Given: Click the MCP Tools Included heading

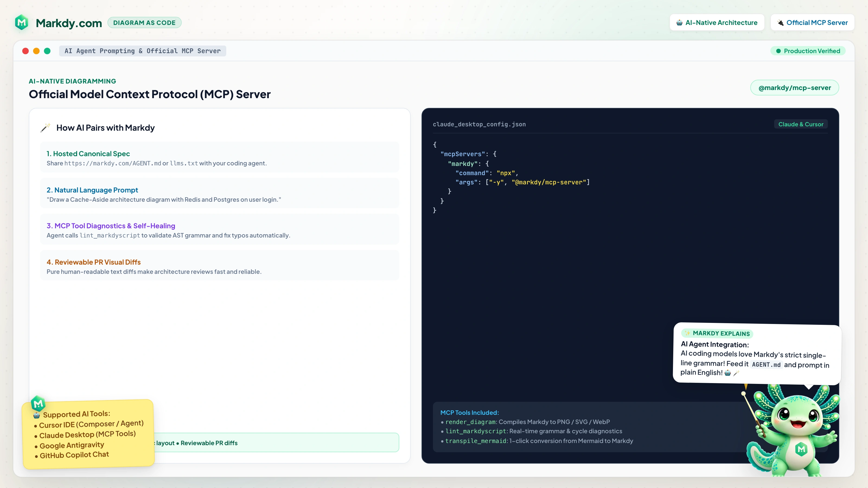Looking at the screenshot, I should point(469,413).
